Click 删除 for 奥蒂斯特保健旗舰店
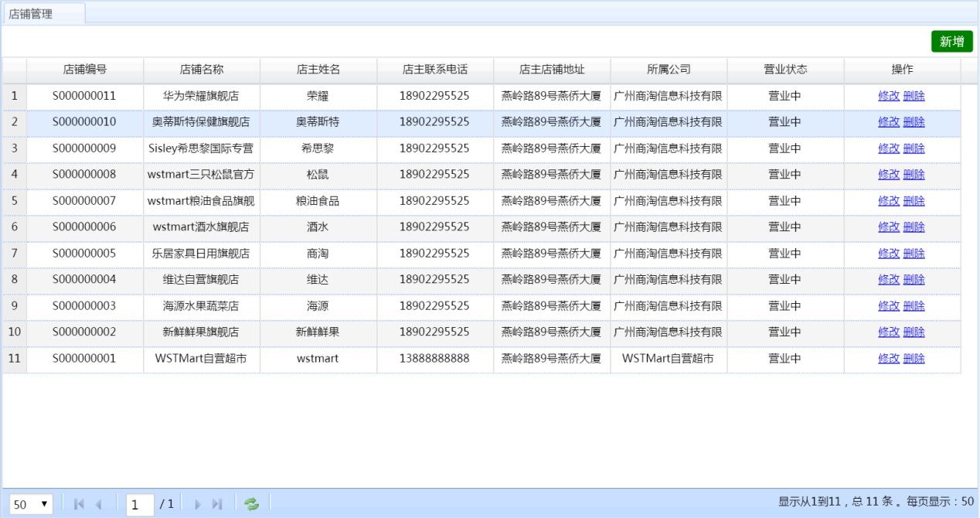Image resolution: width=980 pixels, height=518 pixels. [x=914, y=122]
